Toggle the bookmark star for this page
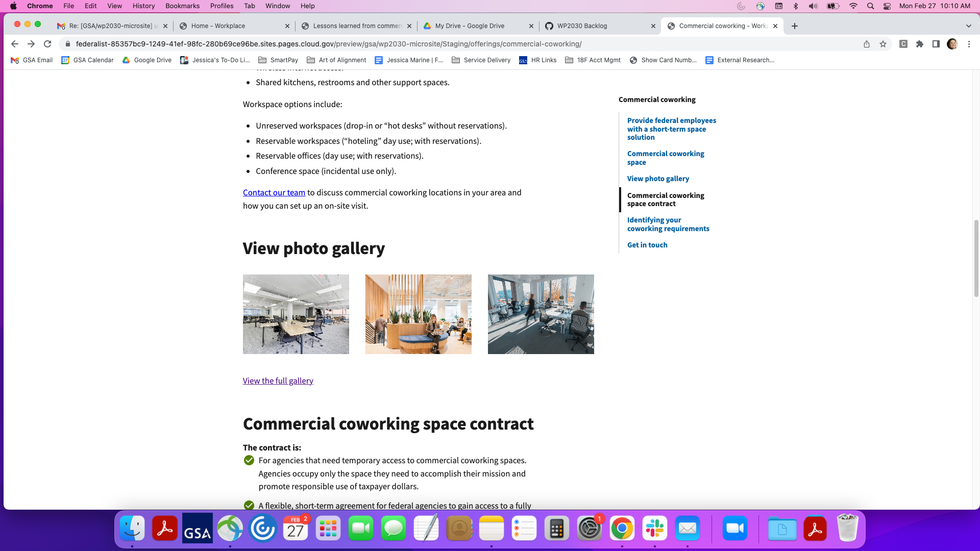 click(x=883, y=44)
